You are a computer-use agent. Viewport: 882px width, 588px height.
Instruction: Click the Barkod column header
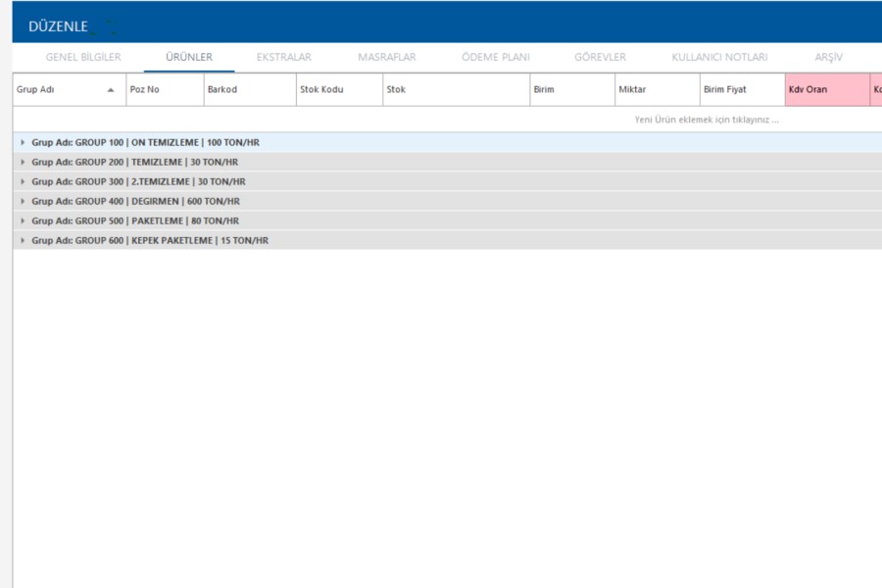250,89
